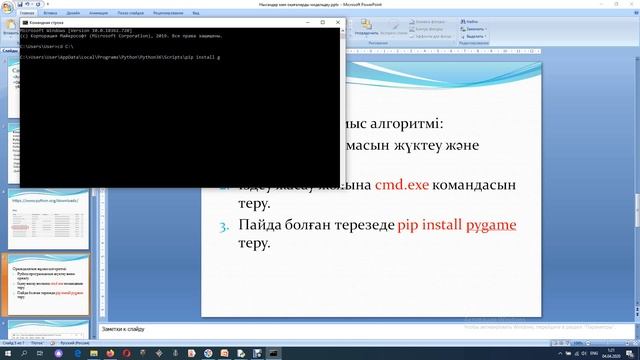The width and height of the screenshot is (640, 360).
Task: Open Контур фигуры shape outline dropdown
Action: [427, 29]
